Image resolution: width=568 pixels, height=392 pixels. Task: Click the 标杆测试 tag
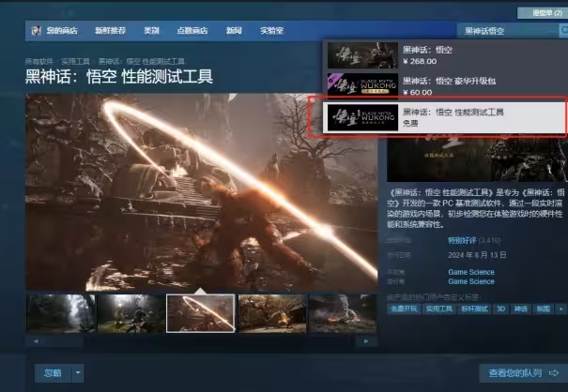(x=474, y=309)
